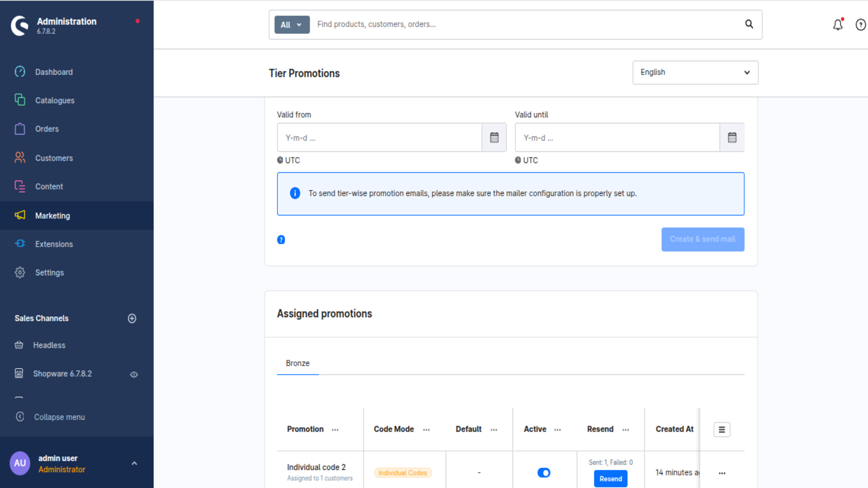Screen dimensions: 868x488
Task: Open row actions for Individual code 2
Action: (x=722, y=473)
